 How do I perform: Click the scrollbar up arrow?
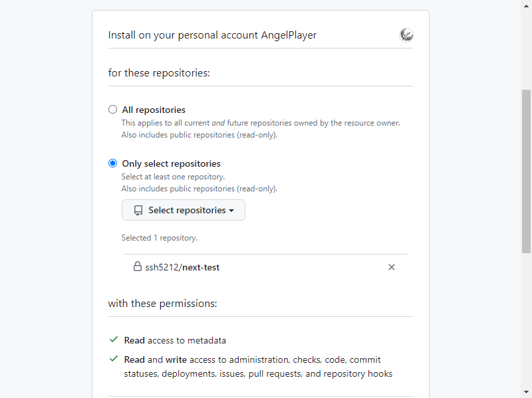pos(526,5)
